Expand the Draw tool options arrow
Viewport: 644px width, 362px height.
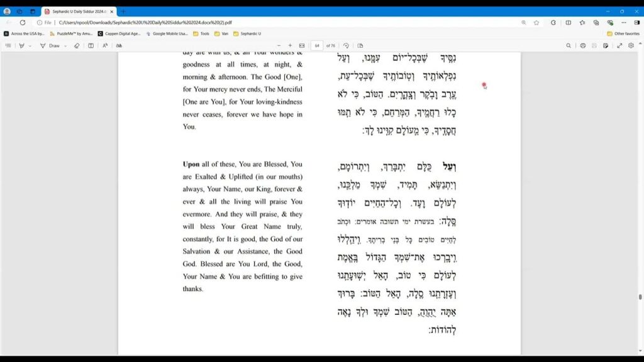65,46
